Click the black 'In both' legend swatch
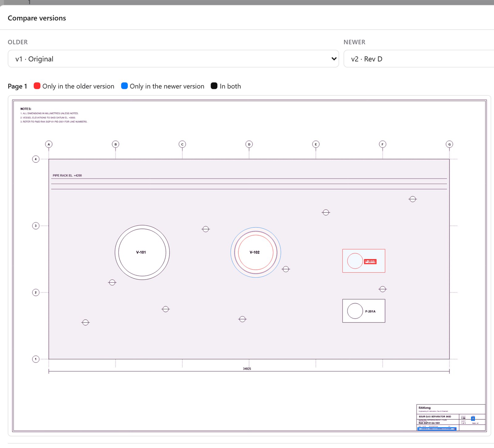This screenshot has height=448, width=494. (214, 86)
